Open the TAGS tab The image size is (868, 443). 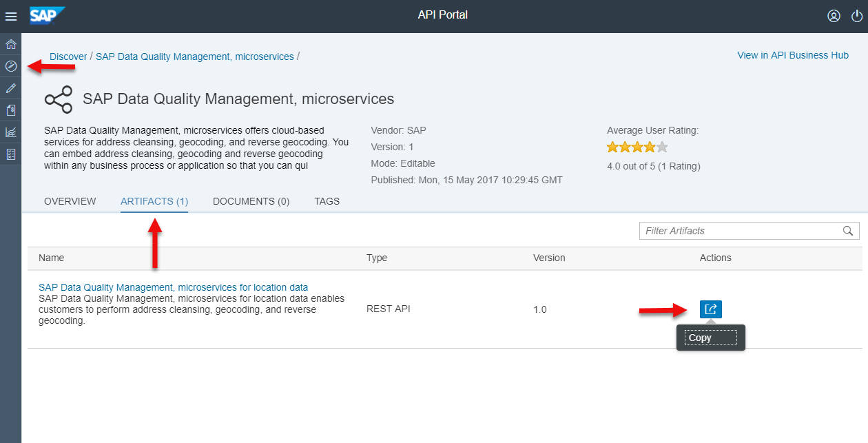[327, 201]
